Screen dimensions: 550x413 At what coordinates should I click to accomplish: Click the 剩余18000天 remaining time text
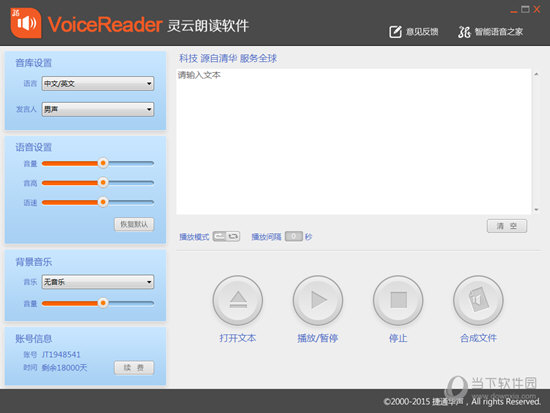pyautogui.click(x=64, y=368)
